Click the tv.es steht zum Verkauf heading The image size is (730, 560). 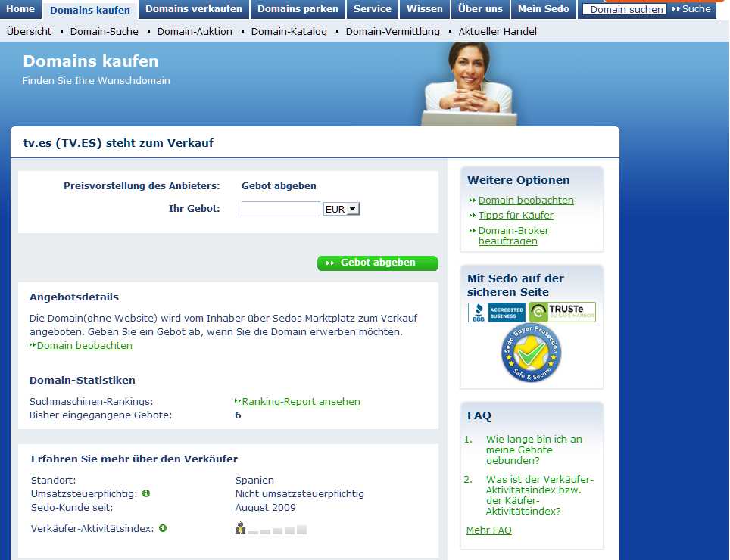(x=118, y=143)
